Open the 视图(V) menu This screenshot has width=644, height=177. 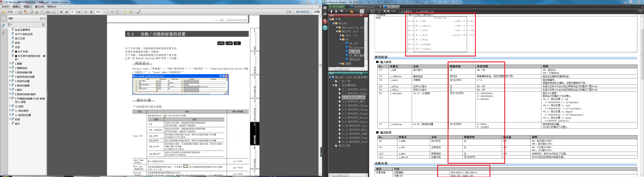pos(28,7)
